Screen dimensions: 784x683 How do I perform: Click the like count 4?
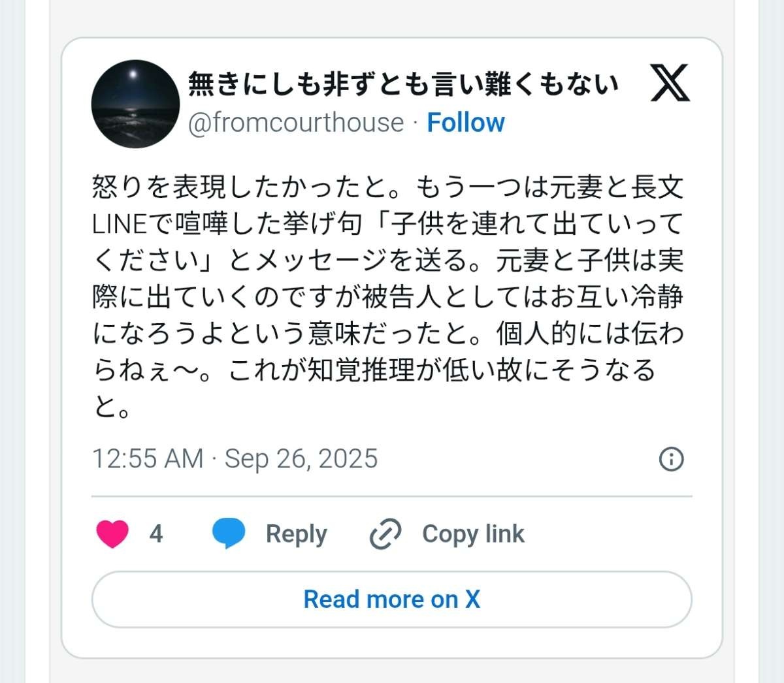coord(155,534)
